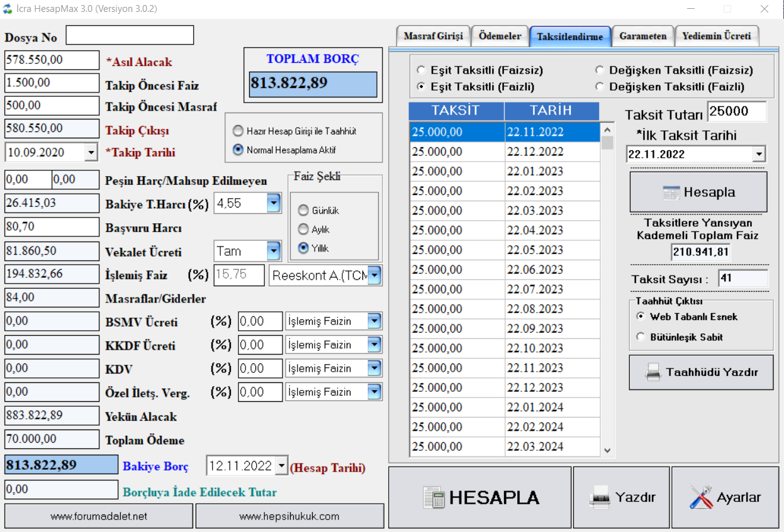Open Ayarlar settings button
The image size is (784, 532).
(x=725, y=497)
